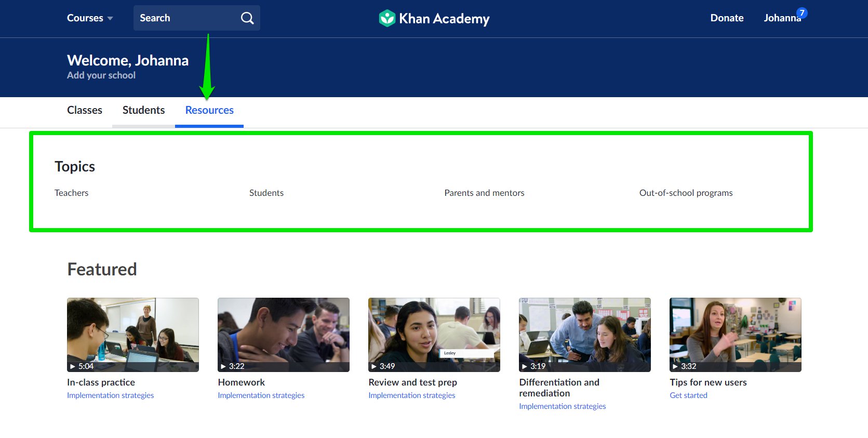Expand the Courses dropdown menu
The width and height of the screenshot is (868, 438).
point(90,18)
